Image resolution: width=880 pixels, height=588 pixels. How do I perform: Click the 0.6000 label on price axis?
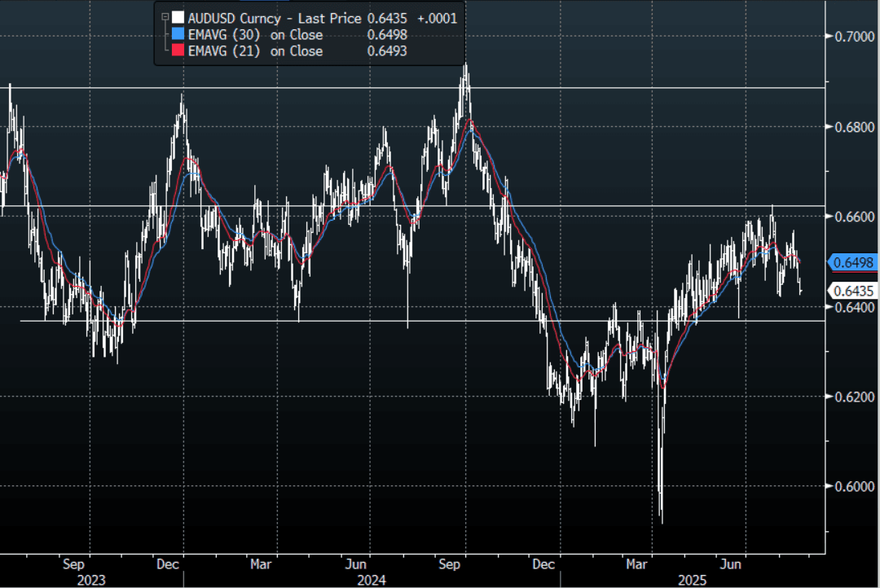click(x=851, y=487)
